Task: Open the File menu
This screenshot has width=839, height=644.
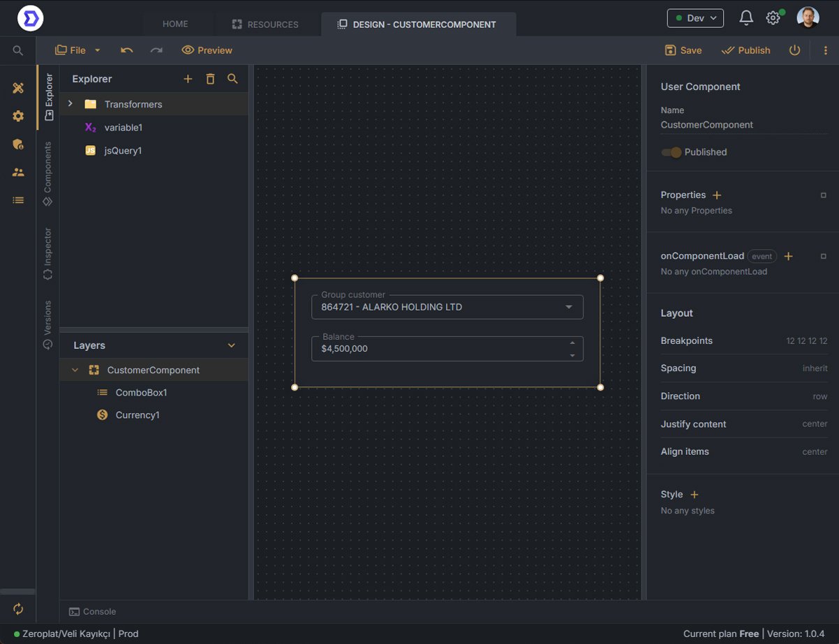Action: click(77, 50)
